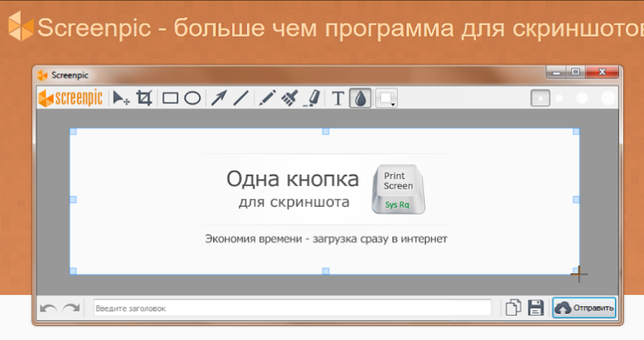Click the 'для скриншота' subtitle text
Screen dimensions: 644x340
tap(294, 202)
